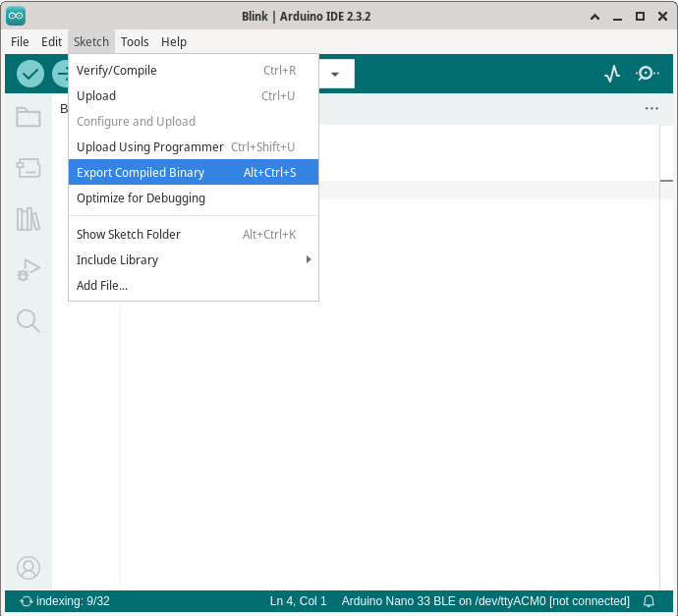Select Upload Using Programmer
Viewport: 678px width, 616px height.
pyautogui.click(x=194, y=146)
